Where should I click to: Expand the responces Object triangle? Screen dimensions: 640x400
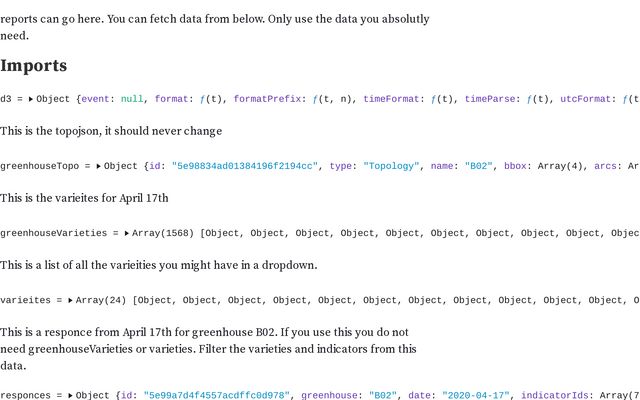tap(71, 395)
